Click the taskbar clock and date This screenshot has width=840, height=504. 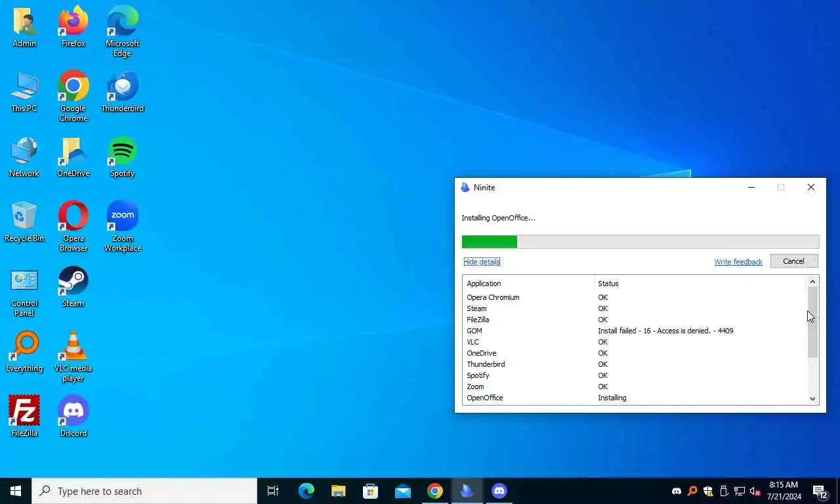click(x=784, y=491)
